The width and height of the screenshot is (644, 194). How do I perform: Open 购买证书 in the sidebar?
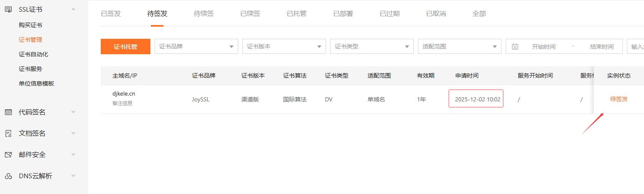coord(31,25)
